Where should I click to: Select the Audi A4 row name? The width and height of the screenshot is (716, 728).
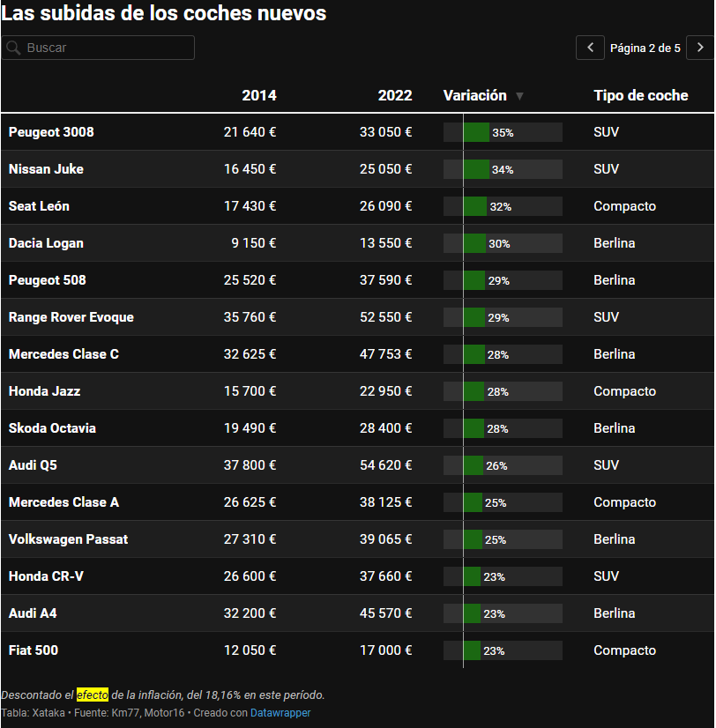(33, 613)
